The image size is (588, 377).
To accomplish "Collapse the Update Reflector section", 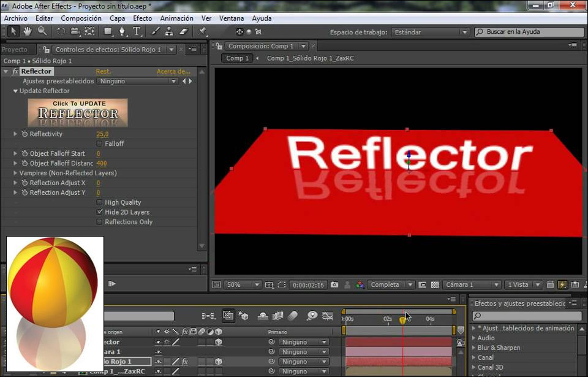I will coord(15,91).
